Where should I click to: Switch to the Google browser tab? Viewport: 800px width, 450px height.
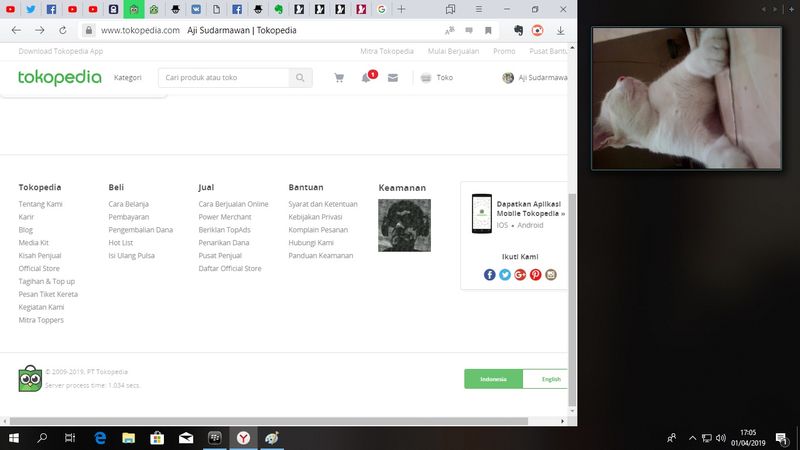(381, 9)
